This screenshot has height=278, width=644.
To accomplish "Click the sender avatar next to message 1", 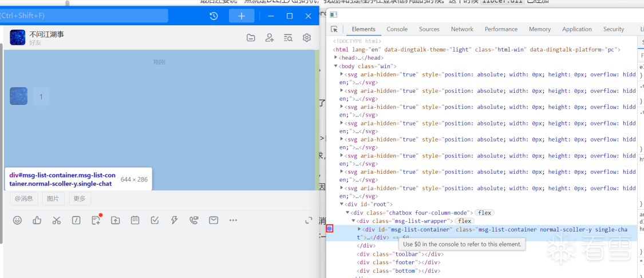I will 18,96.
